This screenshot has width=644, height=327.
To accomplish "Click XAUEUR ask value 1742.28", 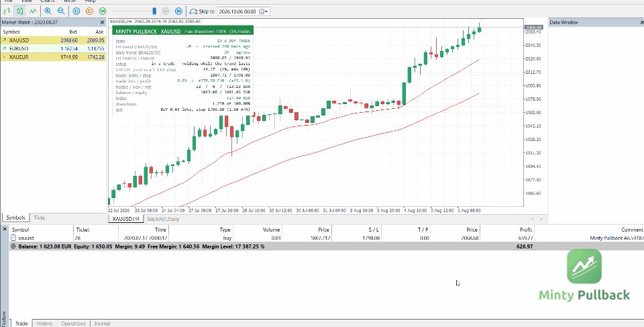I will [x=96, y=57].
